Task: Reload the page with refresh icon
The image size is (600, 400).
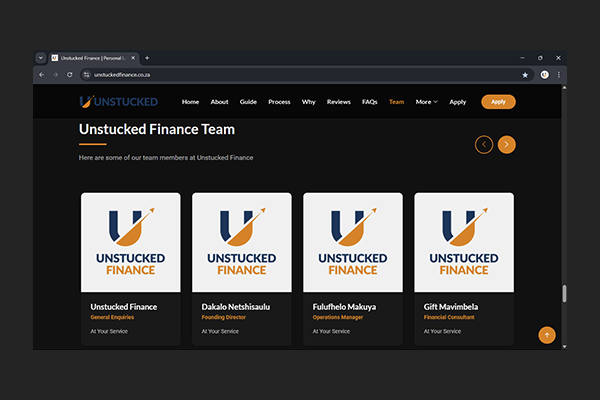Action: pos(70,75)
